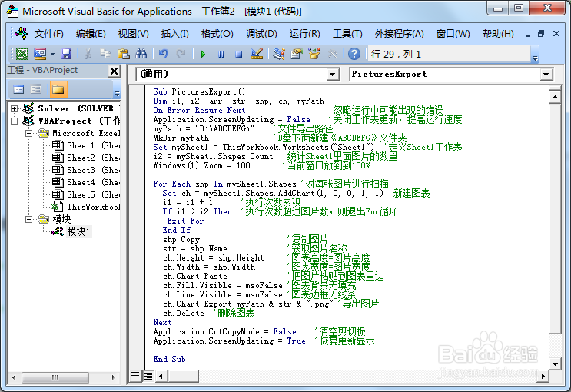The height and width of the screenshot is (392, 571).
Task: Open the 帮助(H) menu
Action: pos(498,34)
